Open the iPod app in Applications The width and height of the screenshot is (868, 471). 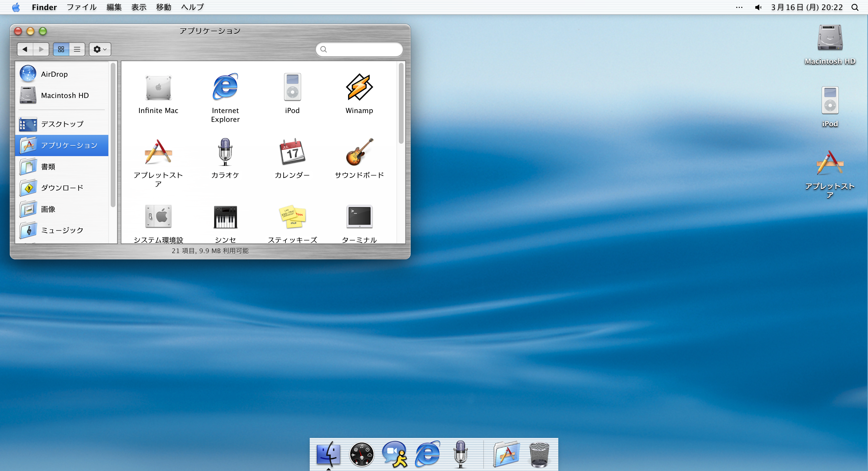click(x=292, y=87)
